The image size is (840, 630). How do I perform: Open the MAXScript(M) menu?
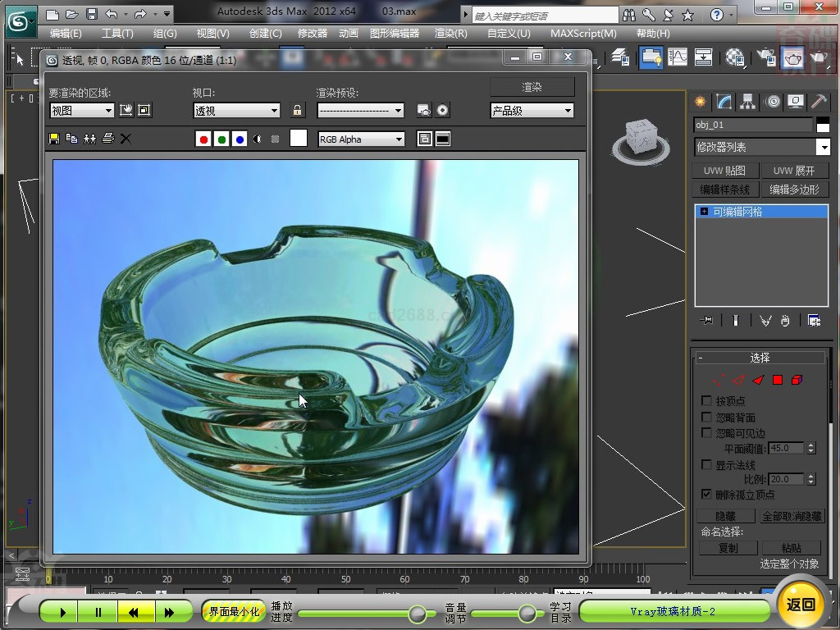point(583,34)
